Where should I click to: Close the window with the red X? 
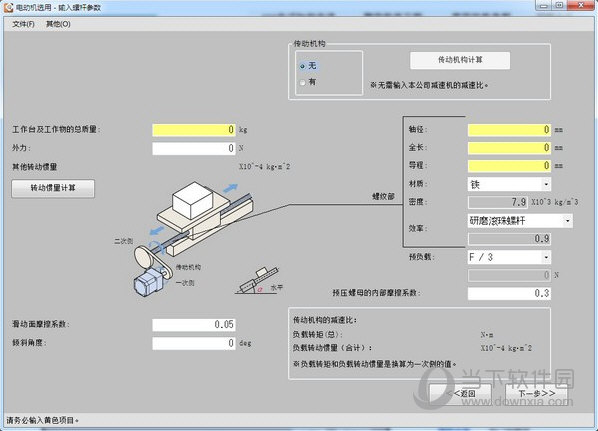(581, 5)
